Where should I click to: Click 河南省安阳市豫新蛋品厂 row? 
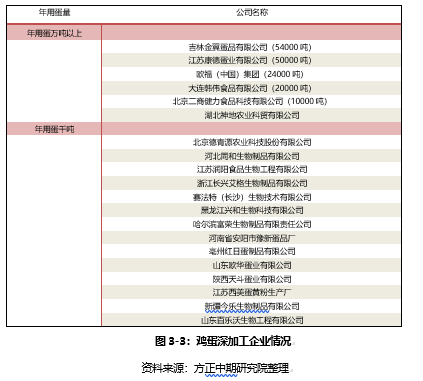(251, 238)
